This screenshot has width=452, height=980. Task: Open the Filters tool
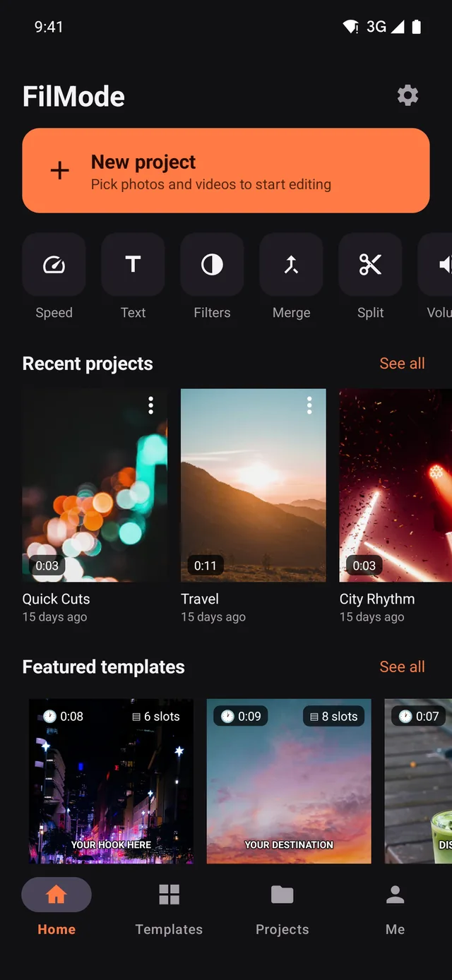213,265
